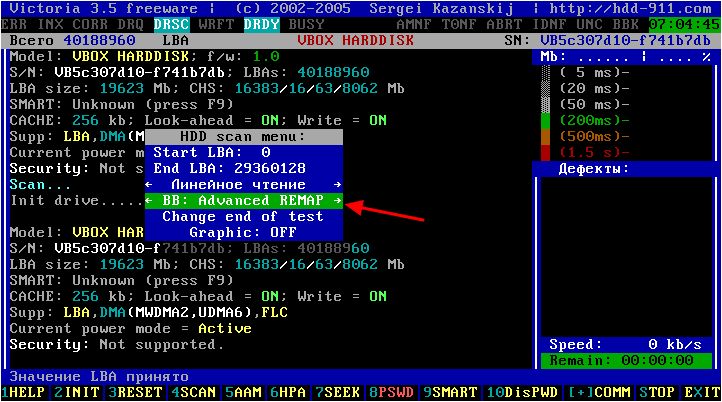Click the lit DRSC status indicator
The image size is (722, 402).
click(171, 24)
